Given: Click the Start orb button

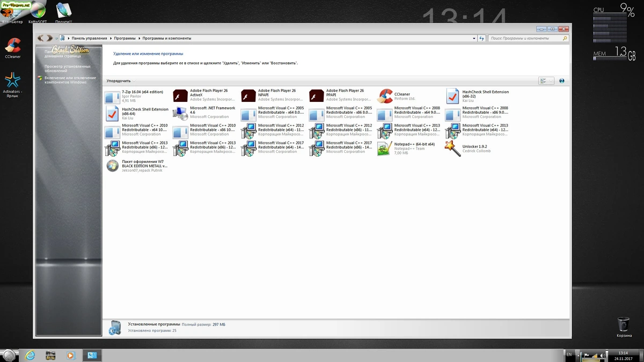Looking at the screenshot, I should tap(9, 355).
